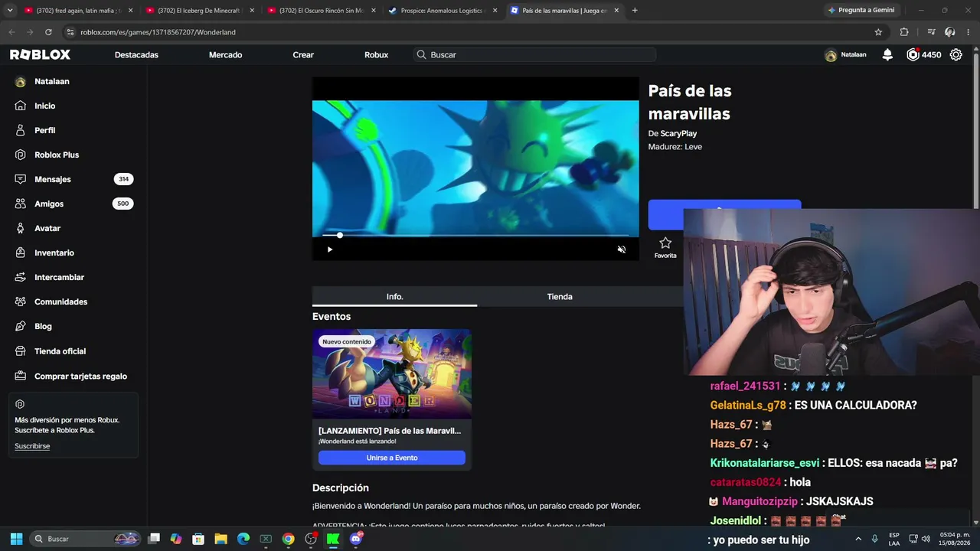
Task: Go back with the browser back arrow
Action: pos(11,32)
